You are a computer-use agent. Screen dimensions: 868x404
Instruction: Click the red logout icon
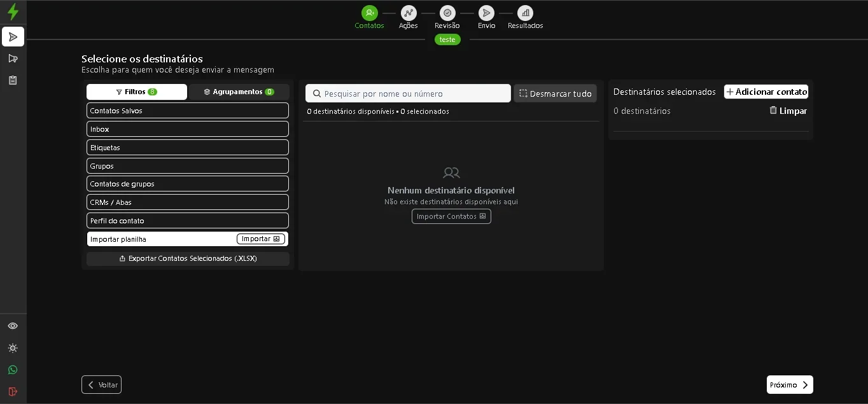13,391
